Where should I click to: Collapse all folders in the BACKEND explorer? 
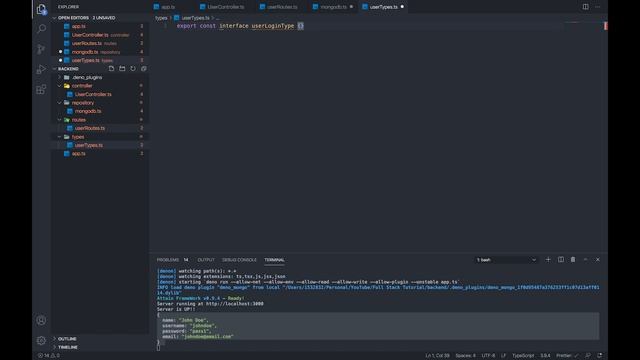click(x=144, y=69)
